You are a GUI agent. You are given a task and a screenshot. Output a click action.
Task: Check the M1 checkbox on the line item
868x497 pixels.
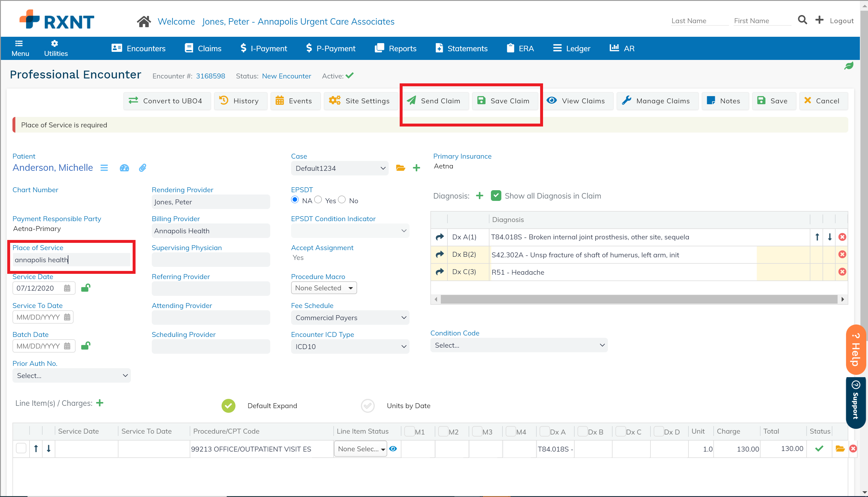click(410, 431)
